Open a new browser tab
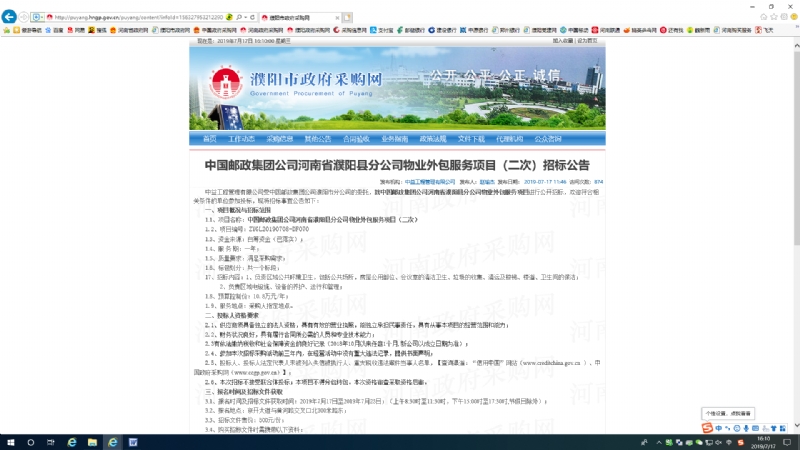The height and width of the screenshot is (450, 800). click(x=347, y=17)
